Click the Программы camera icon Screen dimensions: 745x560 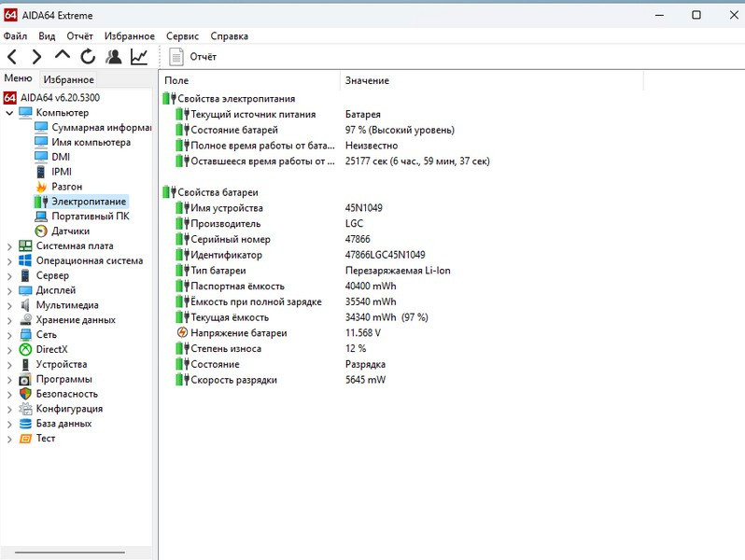[25, 379]
